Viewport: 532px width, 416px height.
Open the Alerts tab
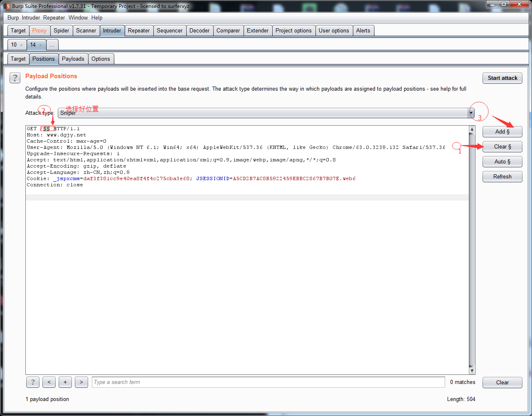point(363,30)
